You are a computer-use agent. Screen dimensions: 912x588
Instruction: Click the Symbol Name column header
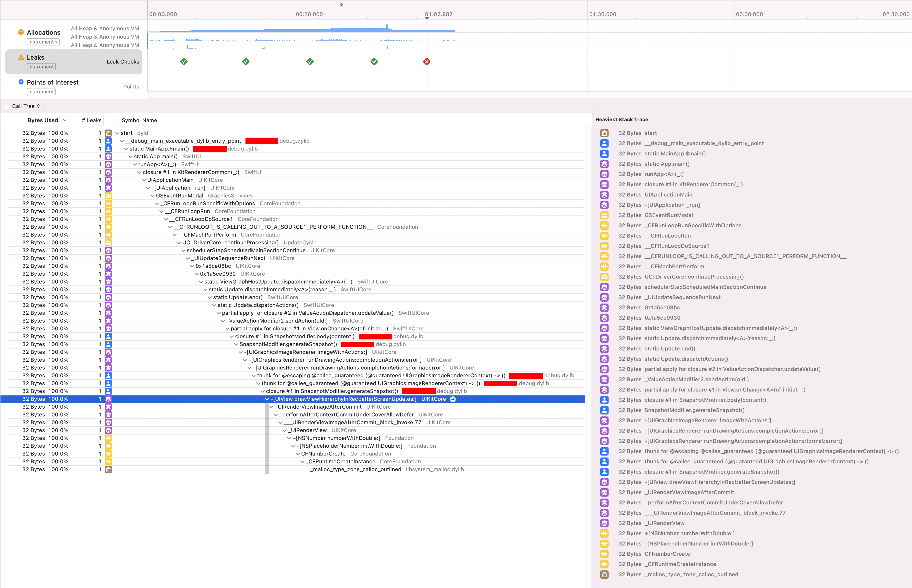coord(139,120)
